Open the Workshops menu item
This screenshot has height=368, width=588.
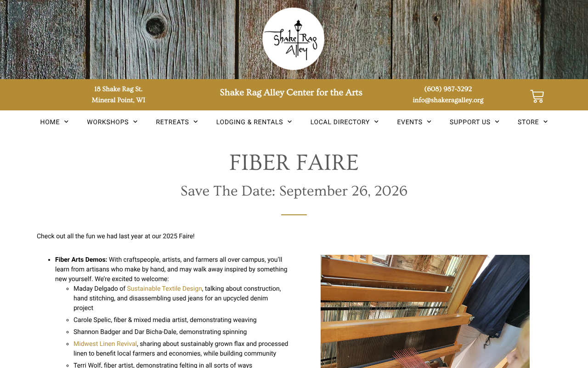[108, 122]
